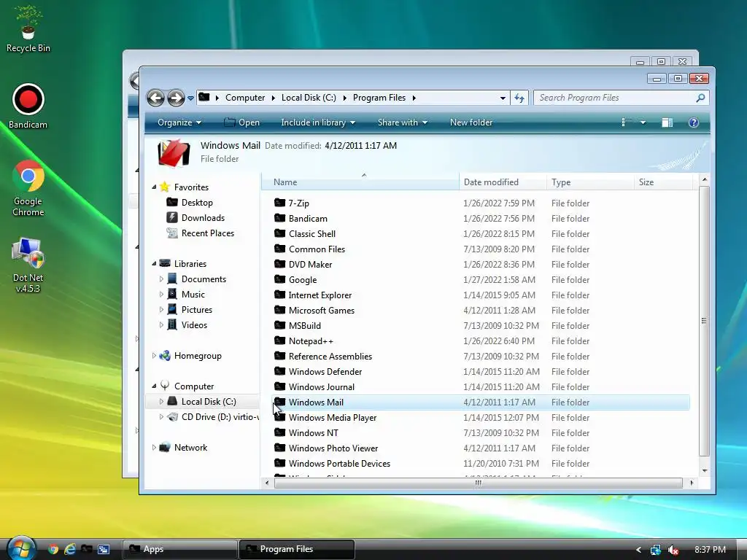Viewport: 747px width, 560px height.
Task: Collapse the Libraries tree section
Action: pyautogui.click(x=154, y=263)
